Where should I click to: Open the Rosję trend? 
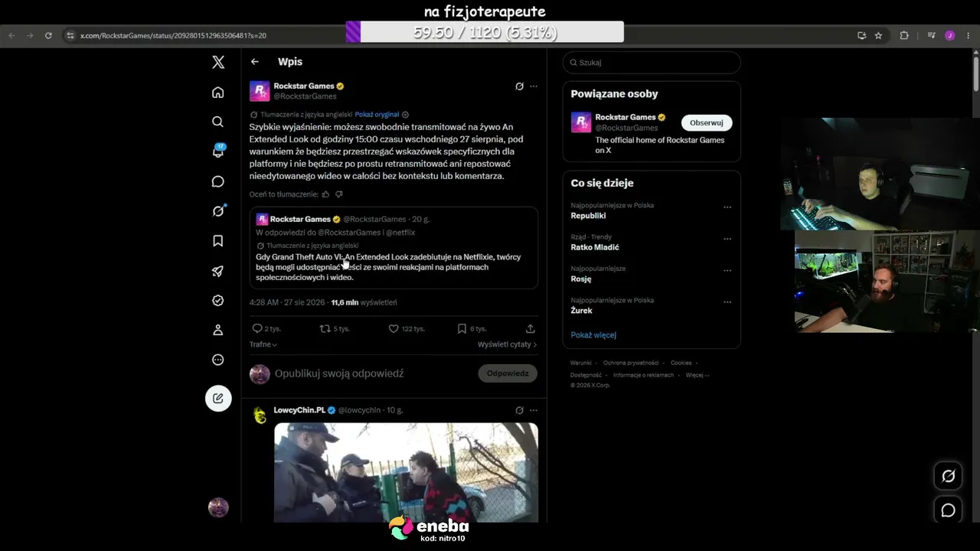581,279
